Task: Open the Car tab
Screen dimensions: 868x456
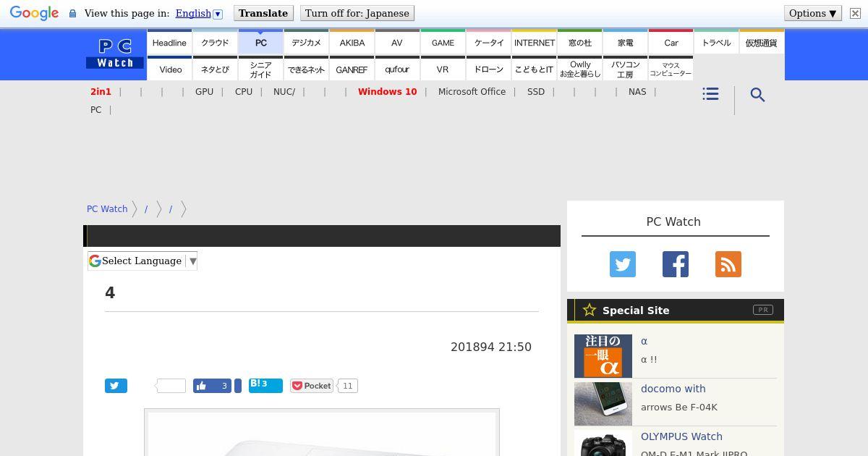Action: 671,43
